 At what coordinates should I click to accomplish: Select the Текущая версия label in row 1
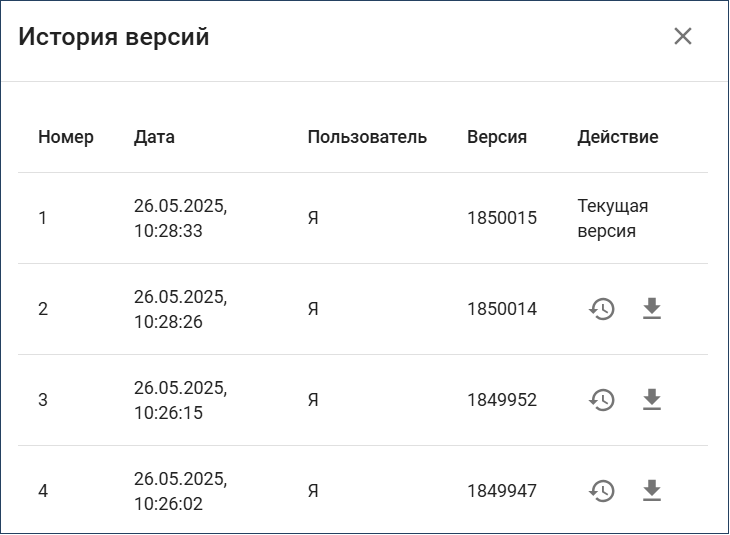(613, 218)
